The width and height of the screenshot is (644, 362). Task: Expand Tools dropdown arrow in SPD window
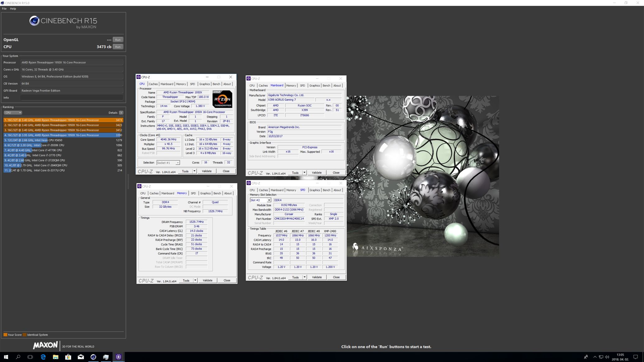tap(304, 277)
